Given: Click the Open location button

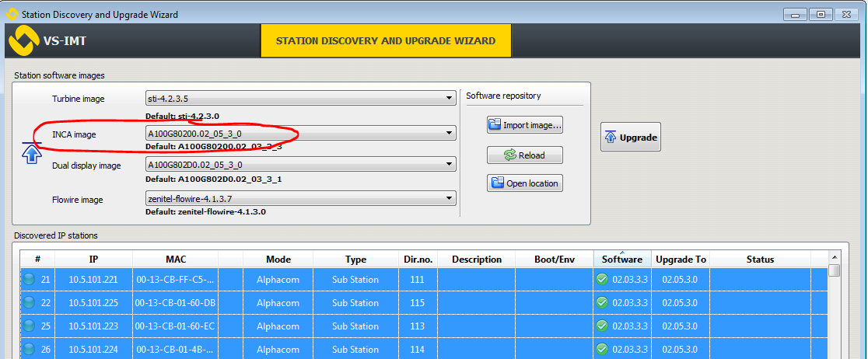Looking at the screenshot, I should (x=524, y=183).
